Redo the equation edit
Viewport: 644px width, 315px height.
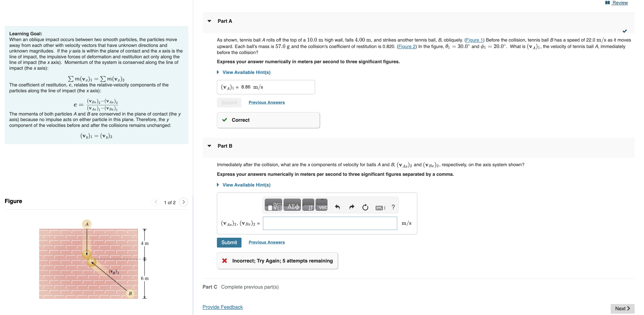352,206
